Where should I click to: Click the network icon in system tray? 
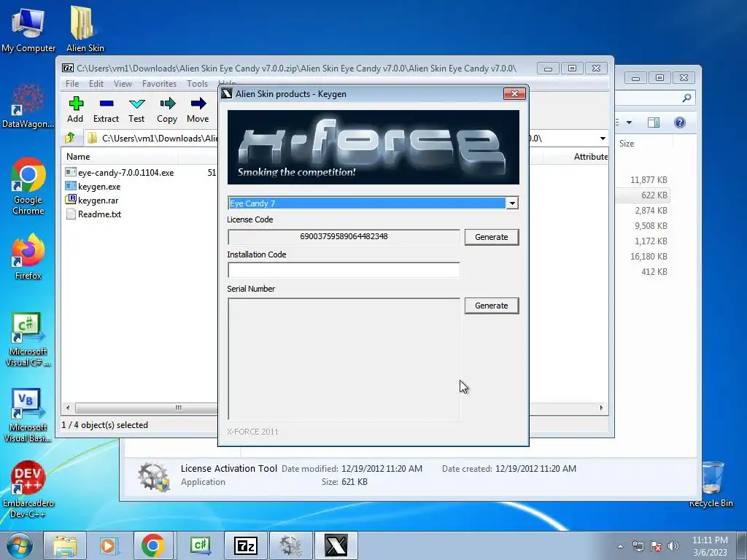point(638,546)
